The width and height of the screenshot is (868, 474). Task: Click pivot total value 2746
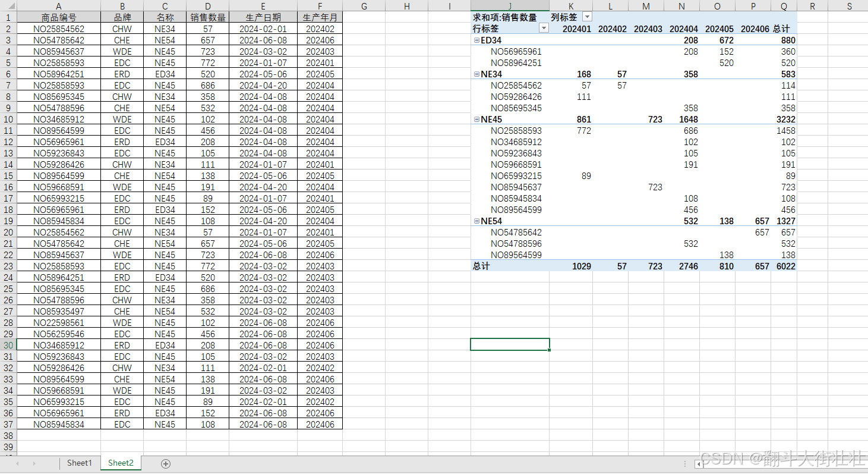[x=689, y=266]
